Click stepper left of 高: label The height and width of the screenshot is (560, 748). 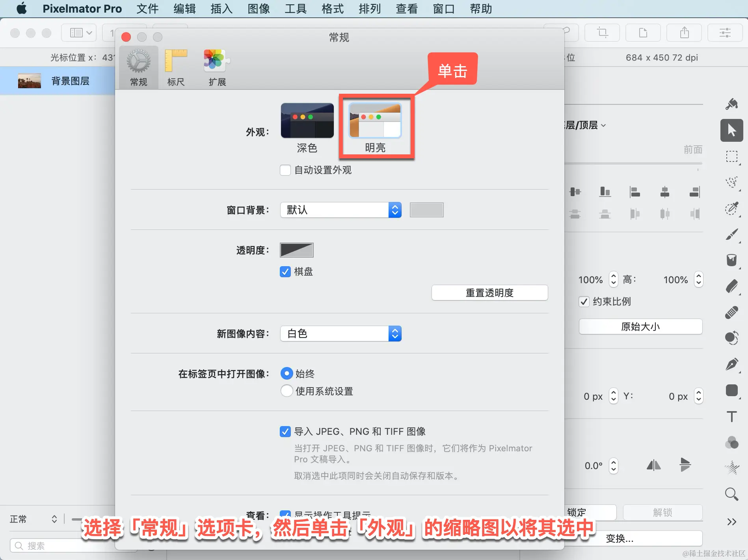(613, 280)
